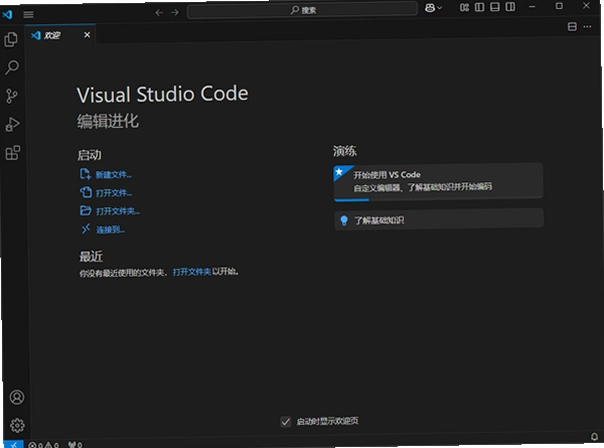Click the hamburger application menu
The width and height of the screenshot is (604, 448).
pyautogui.click(x=28, y=15)
